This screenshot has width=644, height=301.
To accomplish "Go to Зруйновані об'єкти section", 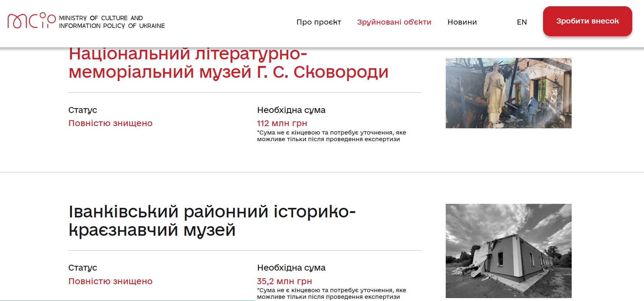I will tap(394, 22).
